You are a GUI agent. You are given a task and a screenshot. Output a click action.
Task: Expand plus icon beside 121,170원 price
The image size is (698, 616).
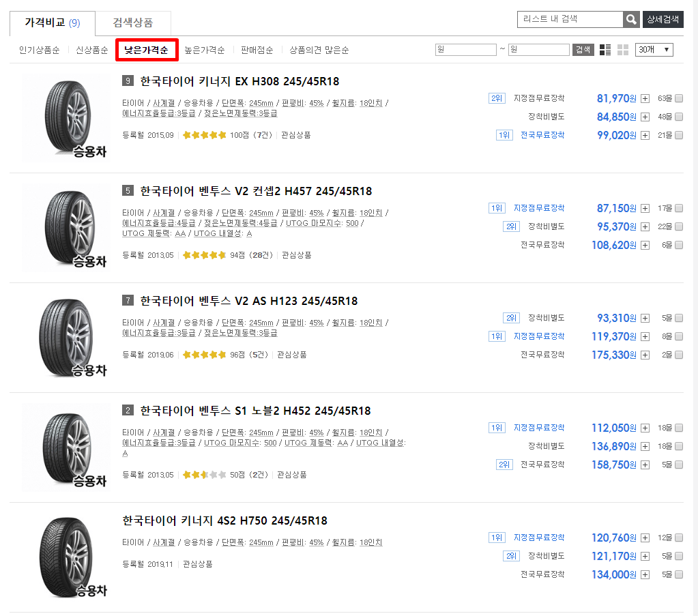[x=645, y=557]
